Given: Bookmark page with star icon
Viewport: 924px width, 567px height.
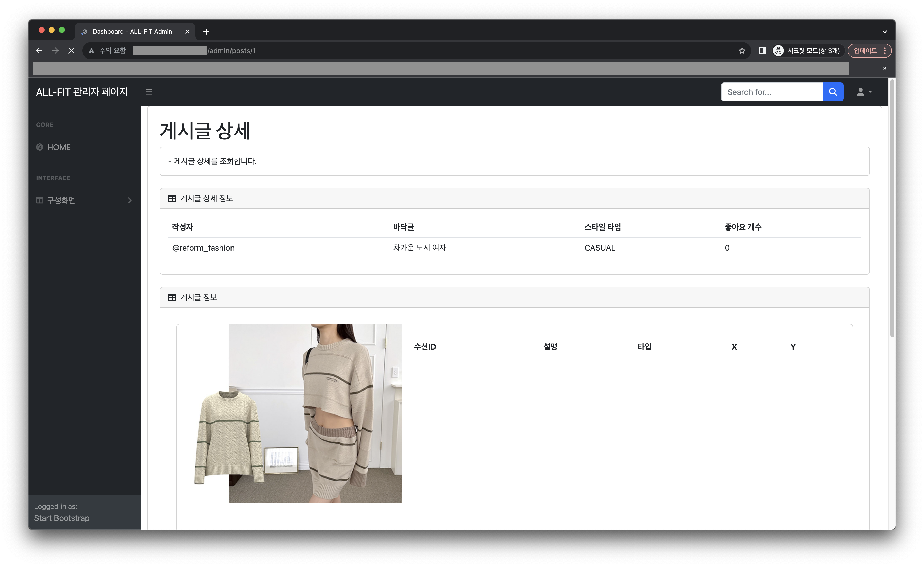Looking at the screenshot, I should click(x=742, y=51).
